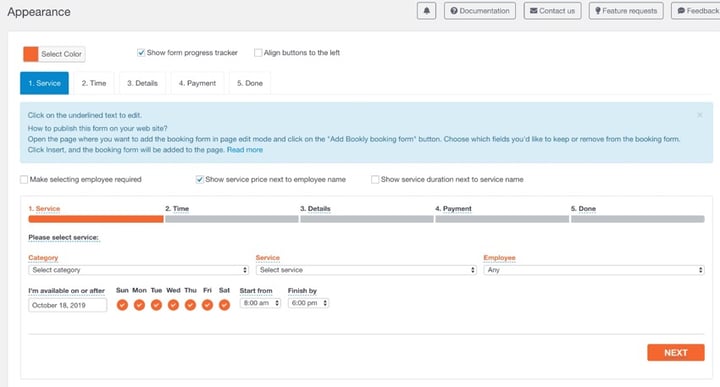The height and width of the screenshot is (387, 720).
Task: Switch to the 1. Service tab
Action: [x=44, y=83]
